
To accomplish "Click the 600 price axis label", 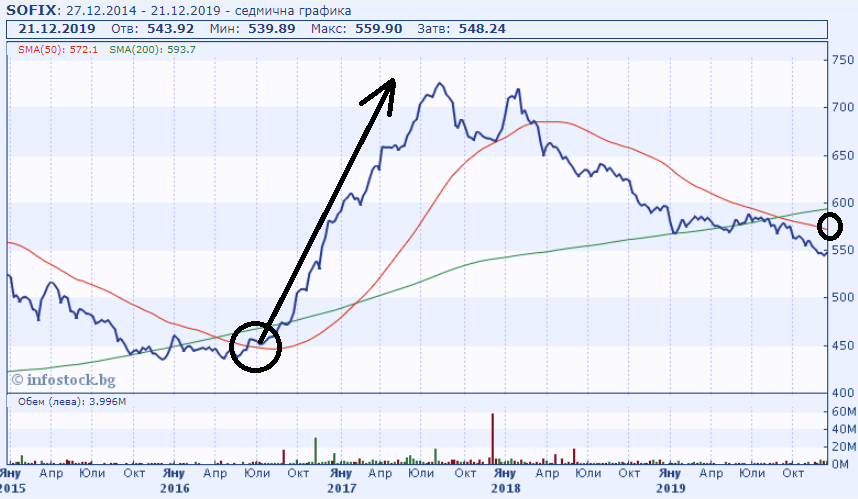I will (843, 202).
